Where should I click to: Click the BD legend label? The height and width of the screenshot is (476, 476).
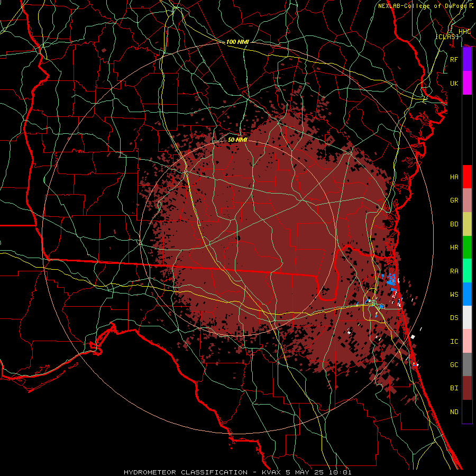point(454,224)
